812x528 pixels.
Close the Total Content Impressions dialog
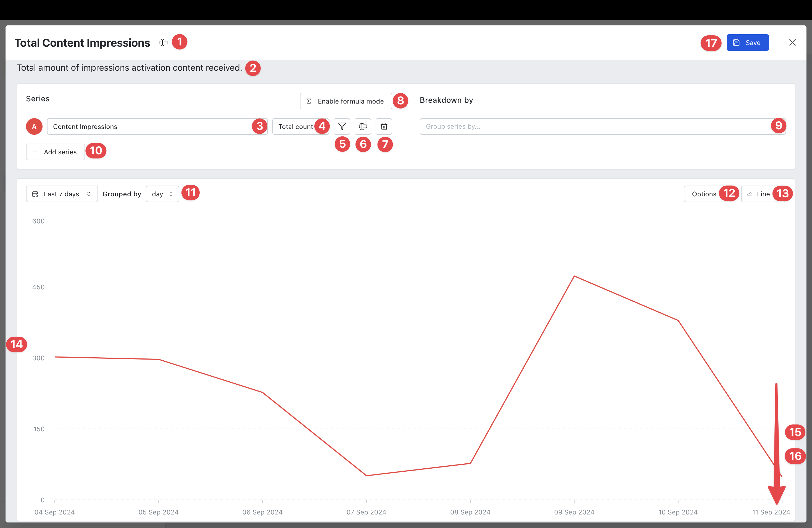(x=792, y=43)
